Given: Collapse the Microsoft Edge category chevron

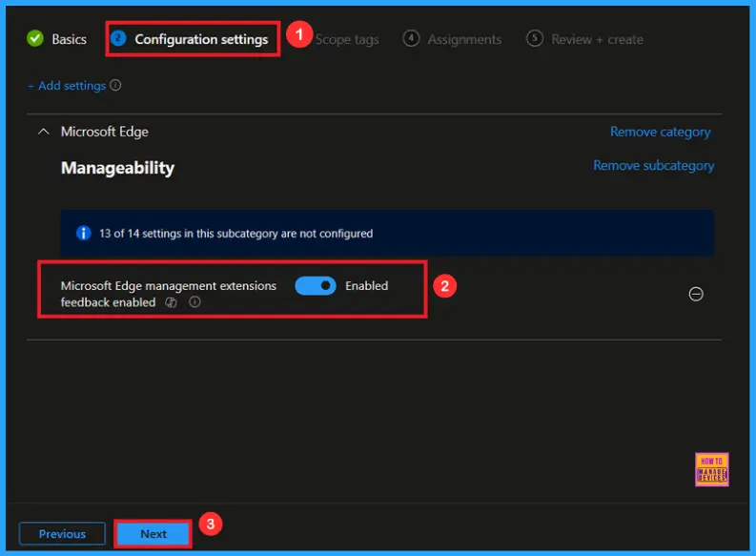Looking at the screenshot, I should [44, 132].
